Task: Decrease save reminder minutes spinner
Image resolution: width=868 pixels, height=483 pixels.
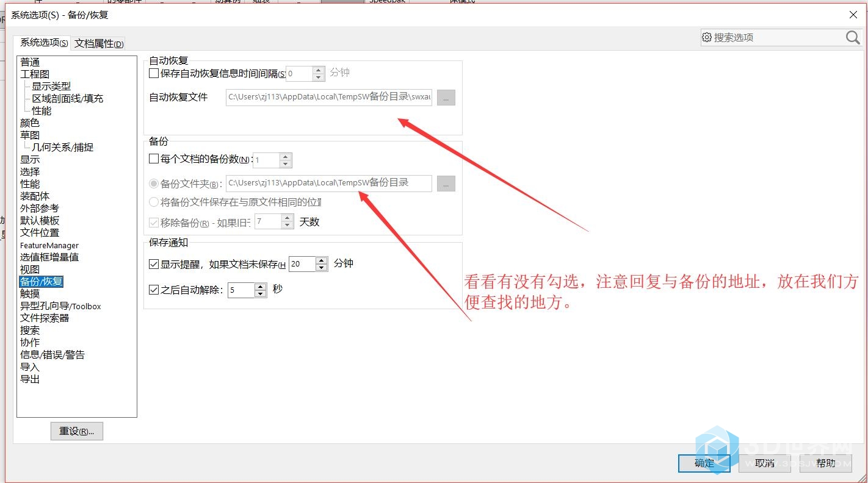Action: pos(322,268)
